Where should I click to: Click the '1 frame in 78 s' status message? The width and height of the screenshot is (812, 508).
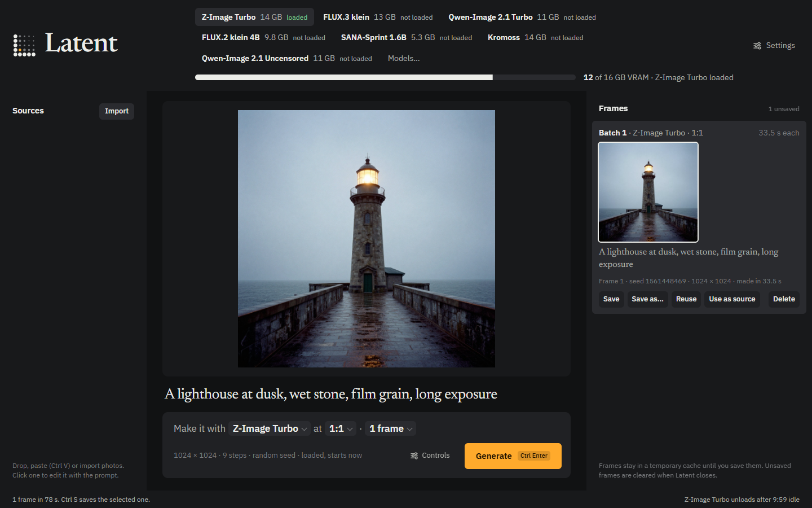(x=81, y=500)
